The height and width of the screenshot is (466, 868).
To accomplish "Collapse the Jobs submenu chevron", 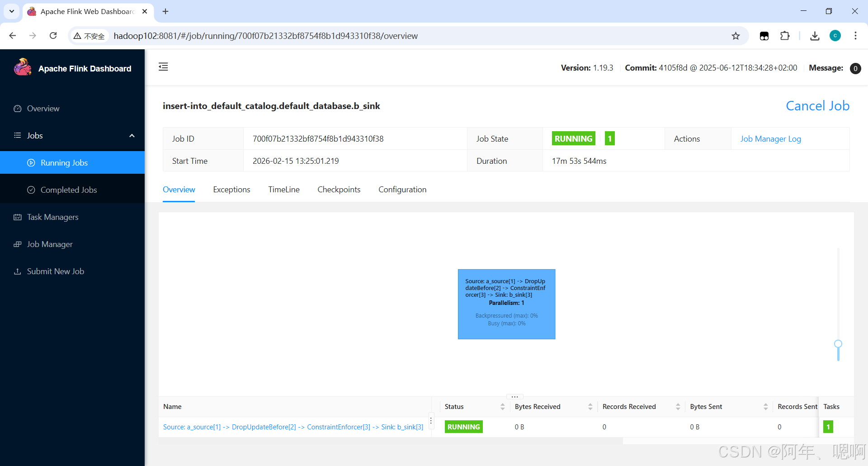I will [132, 136].
